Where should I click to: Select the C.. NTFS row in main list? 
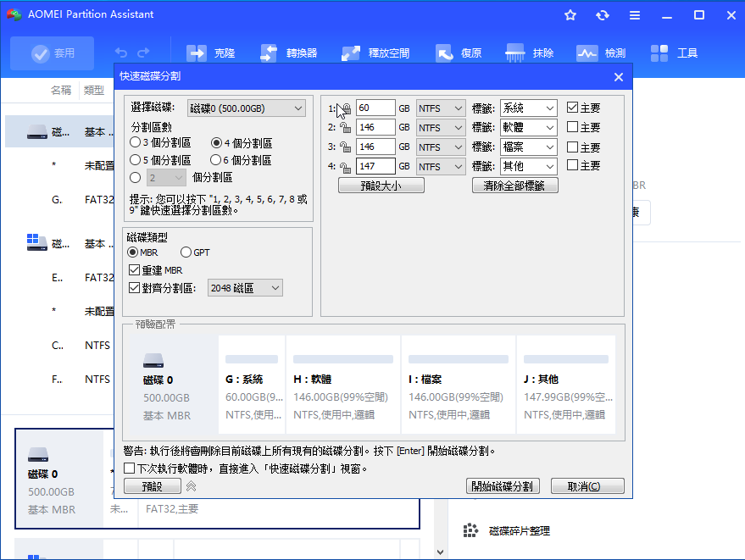tap(60, 346)
